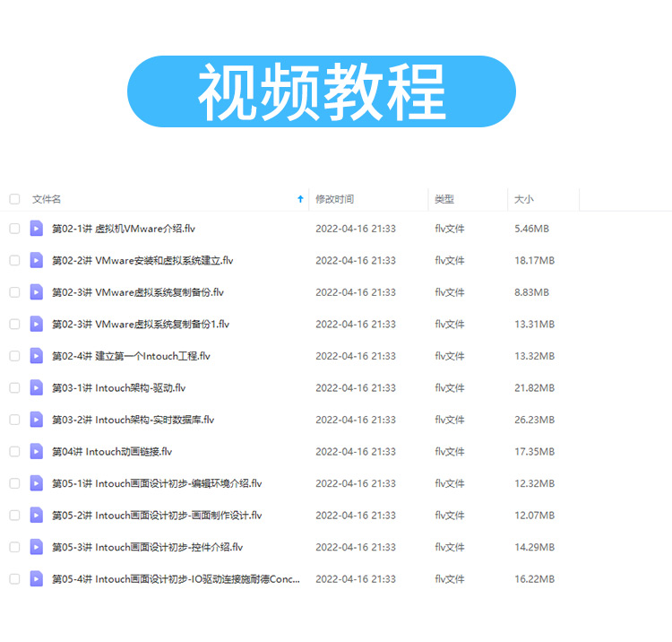Screen dimensions: 672x642
Task: Click the size value 14.29MB
Action: click(534, 547)
